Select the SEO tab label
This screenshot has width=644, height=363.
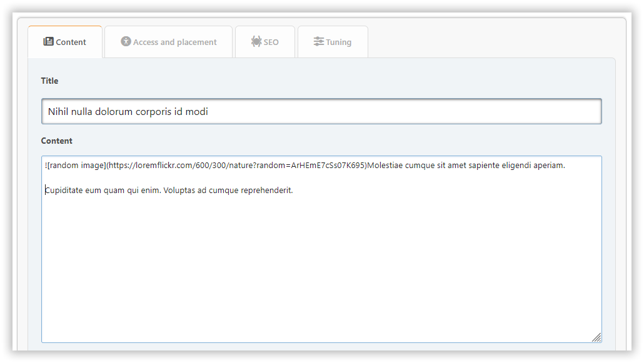point(271,42)
